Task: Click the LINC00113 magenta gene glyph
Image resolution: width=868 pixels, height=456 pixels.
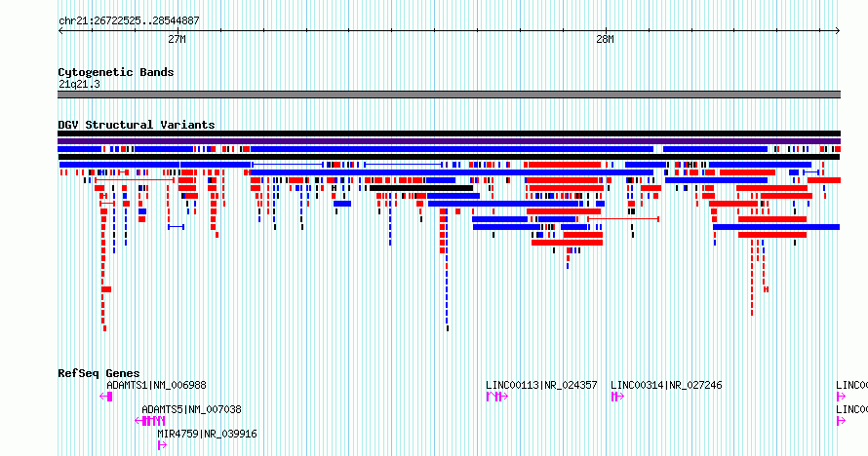Action: [x=497, y=397]
